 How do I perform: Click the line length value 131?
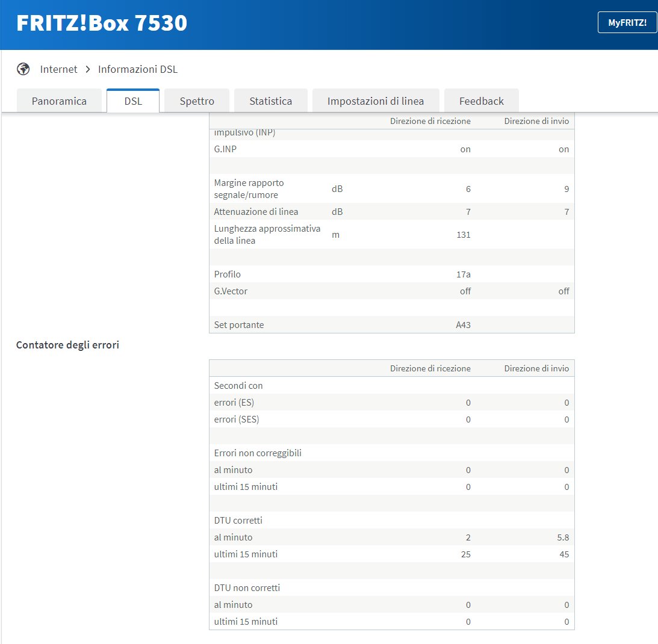464,235
